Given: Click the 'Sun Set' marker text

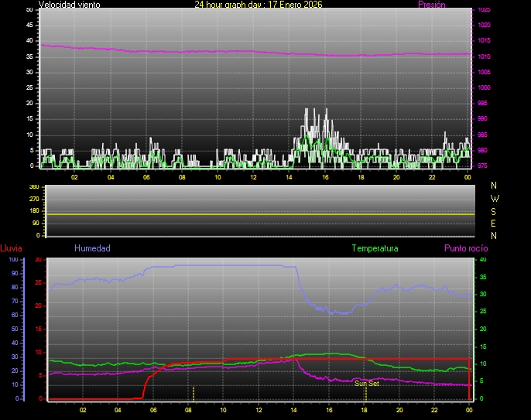Looking at the screenshot, I should click(367, 383).
